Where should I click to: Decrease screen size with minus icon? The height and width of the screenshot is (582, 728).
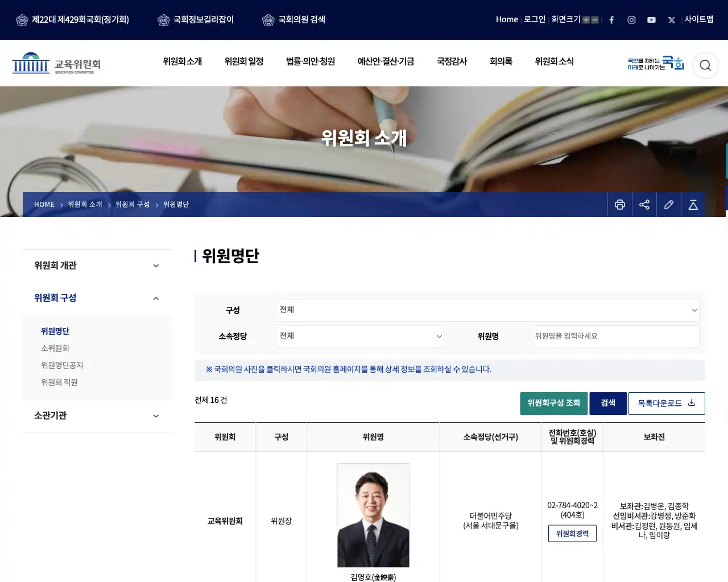point(595,20)
